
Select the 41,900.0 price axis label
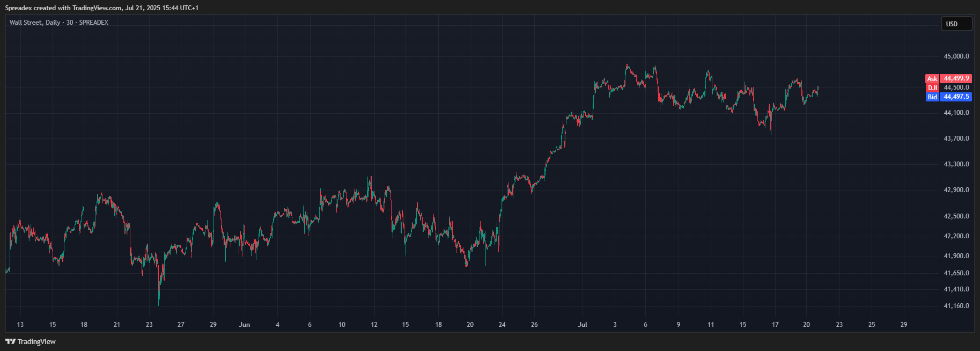point(956,256)
